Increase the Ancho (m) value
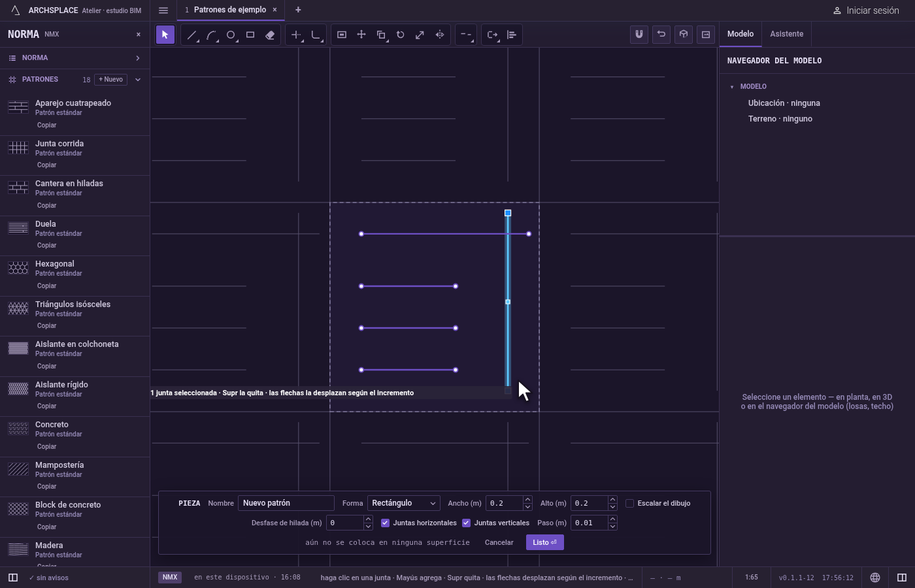Viewport: 915px width, 588px height. [x=527, y=500]
